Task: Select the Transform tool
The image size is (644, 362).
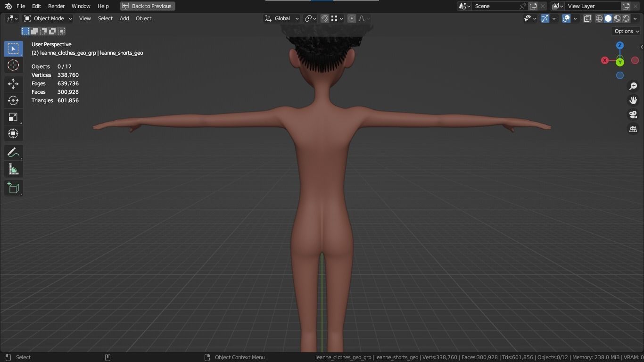Action: [x=13, y=133]
